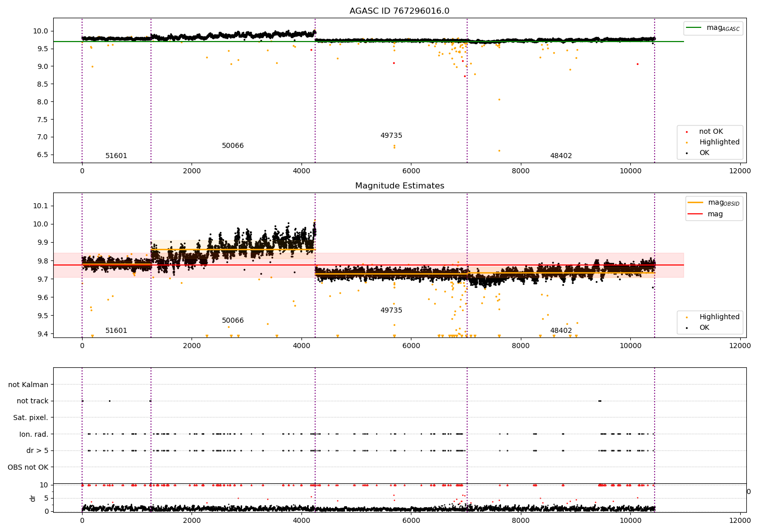Click red 'mag' legend entry in middle plot

[706, 214]
